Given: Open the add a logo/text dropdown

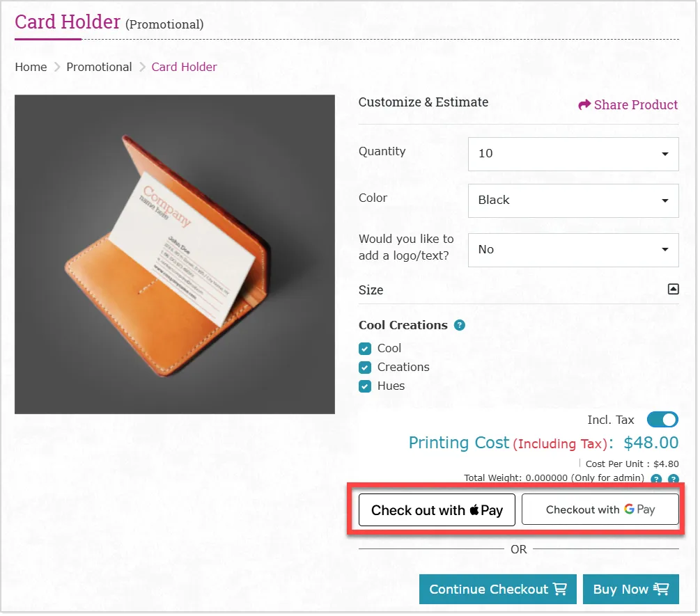Looking at the screenshot, I should 575,251.
